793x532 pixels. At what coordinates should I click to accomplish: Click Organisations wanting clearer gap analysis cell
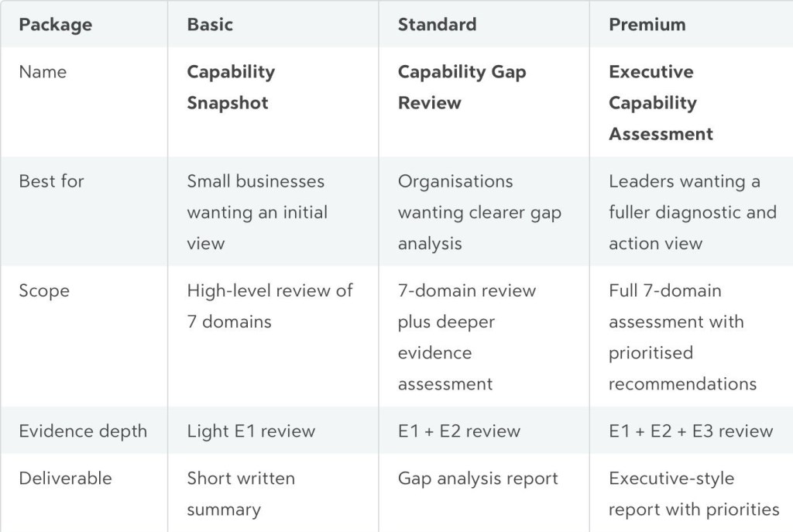pyautogui.click(x=479, y=212)
